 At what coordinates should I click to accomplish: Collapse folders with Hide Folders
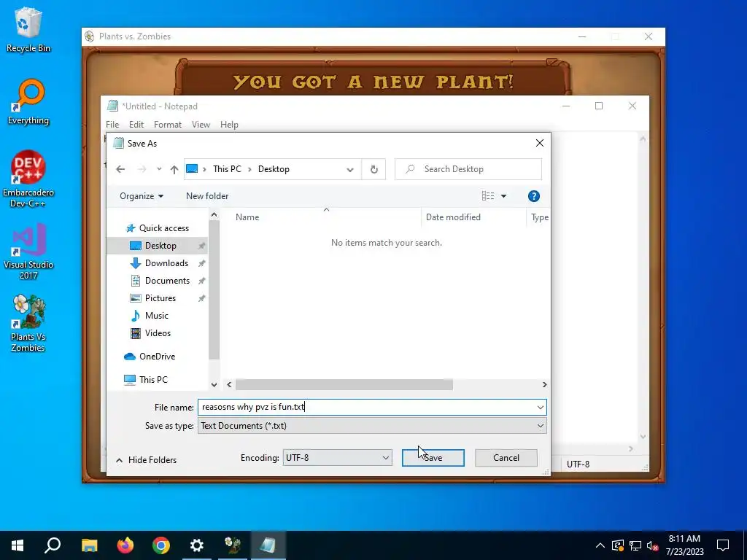click(146, 460)
